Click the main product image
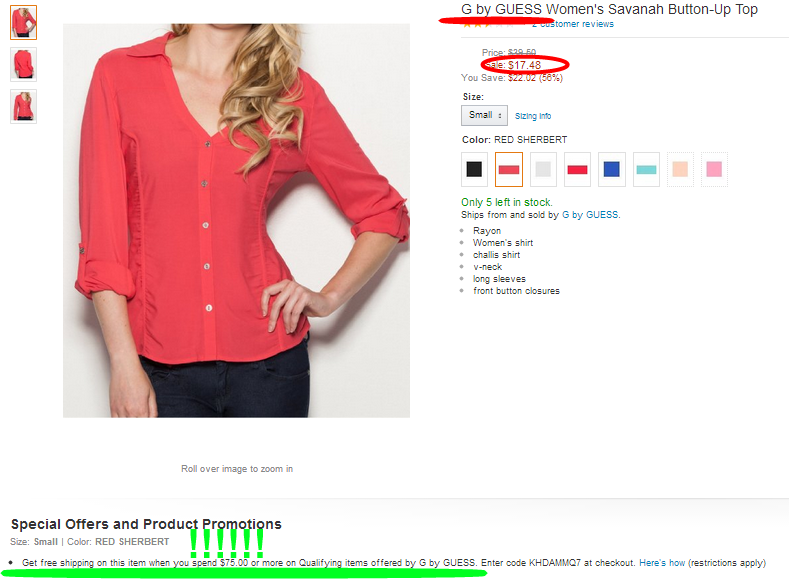The width and height of the screenshot is (789, 584). coord(236,220)
